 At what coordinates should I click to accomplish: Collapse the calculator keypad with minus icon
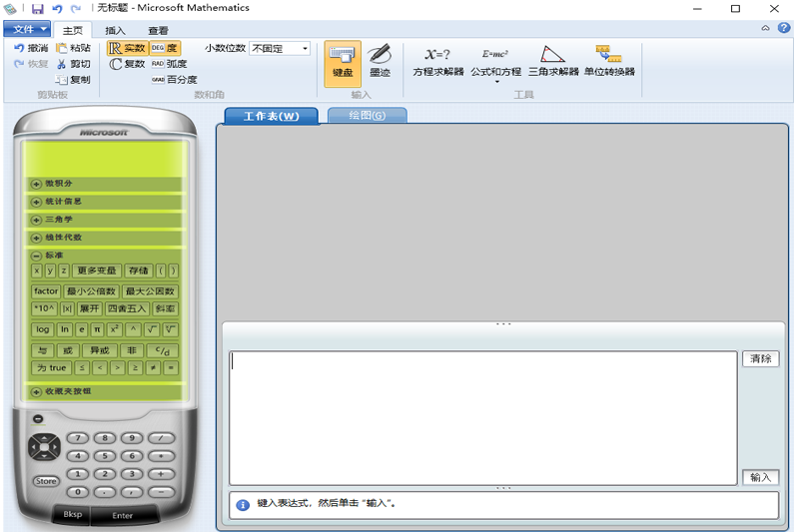(x=38, y=419)
